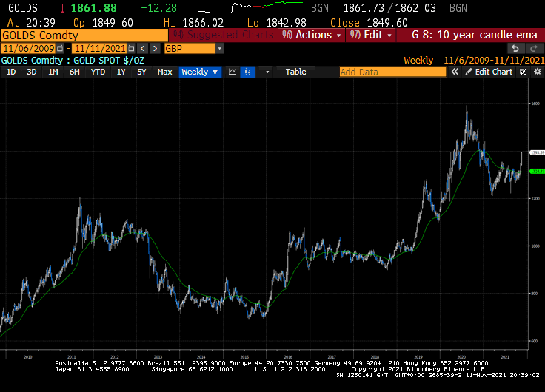Open chart settings gear icon

click(538, 72)
